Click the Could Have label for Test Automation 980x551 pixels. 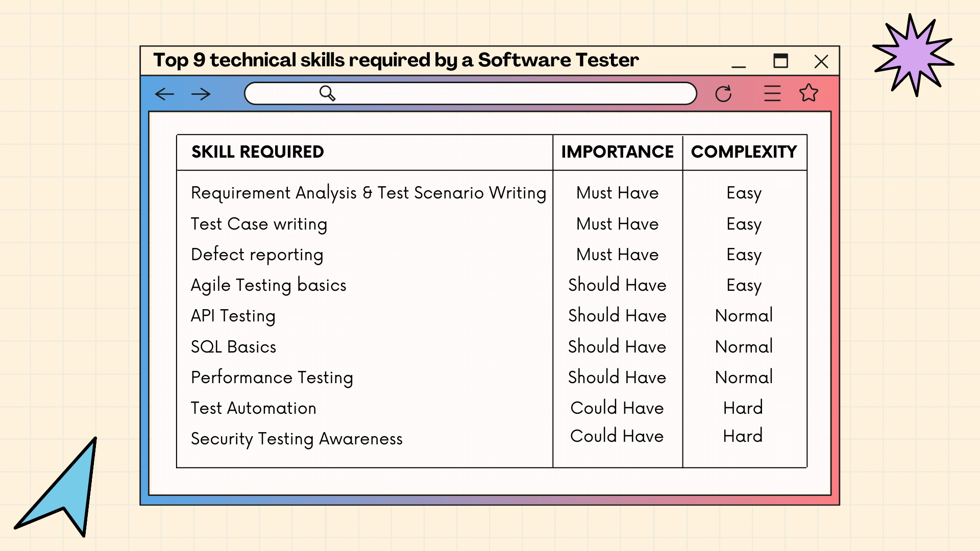pos(617,407)
